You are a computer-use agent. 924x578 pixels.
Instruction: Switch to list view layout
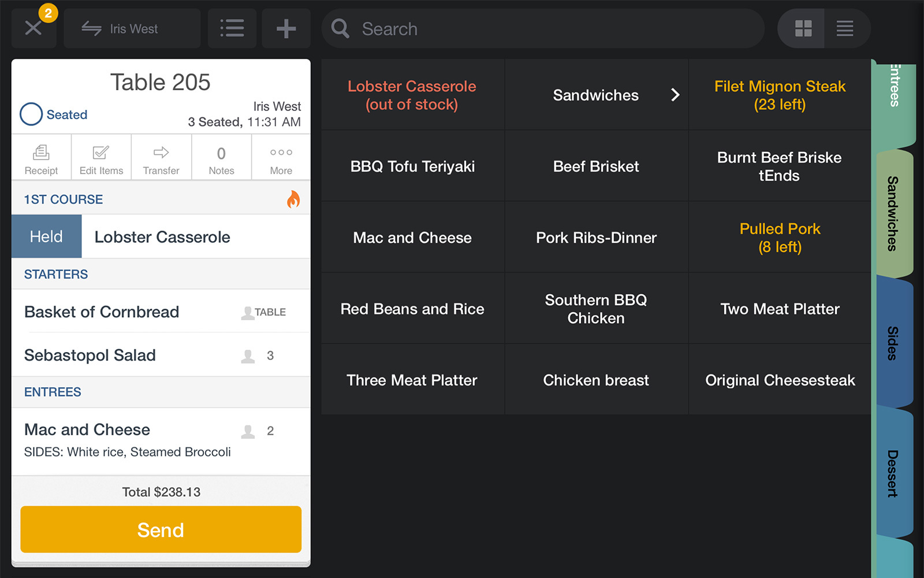(x=845, y=28)
